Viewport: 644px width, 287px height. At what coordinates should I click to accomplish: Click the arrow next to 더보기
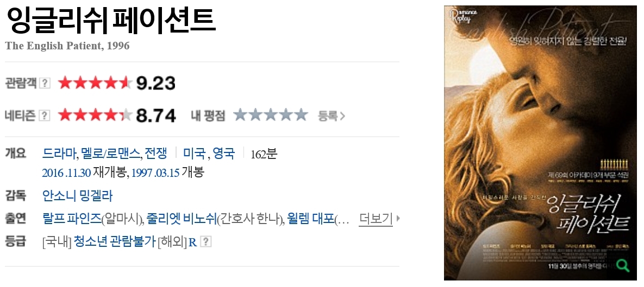(x=398, y=219)
